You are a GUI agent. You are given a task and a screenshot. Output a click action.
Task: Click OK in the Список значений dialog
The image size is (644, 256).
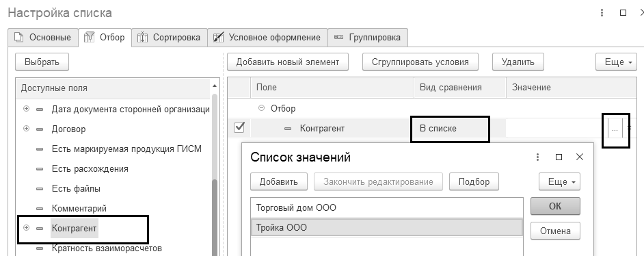click(555, 206)
